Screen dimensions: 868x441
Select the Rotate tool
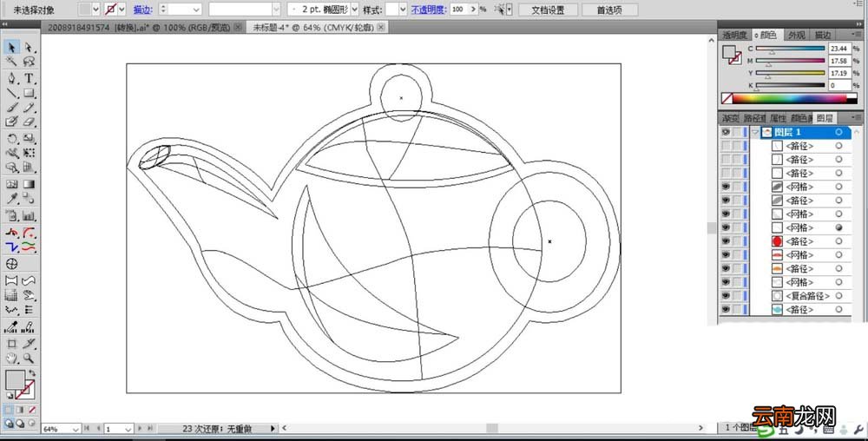point(11,138)
